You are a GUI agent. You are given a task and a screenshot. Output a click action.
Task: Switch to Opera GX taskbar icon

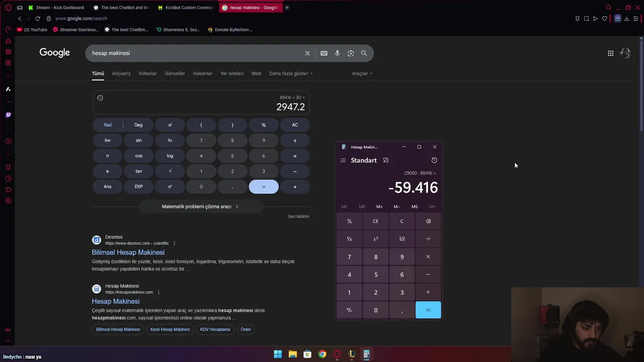pyautogui.click(x=337, y=354)
